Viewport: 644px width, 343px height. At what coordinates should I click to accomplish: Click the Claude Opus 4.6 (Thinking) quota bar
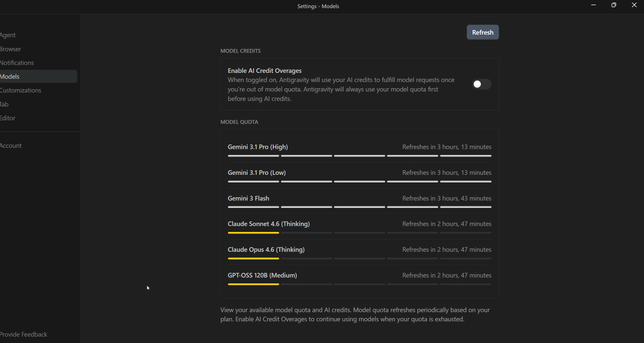pyautogui.click(x=360, y=258)
